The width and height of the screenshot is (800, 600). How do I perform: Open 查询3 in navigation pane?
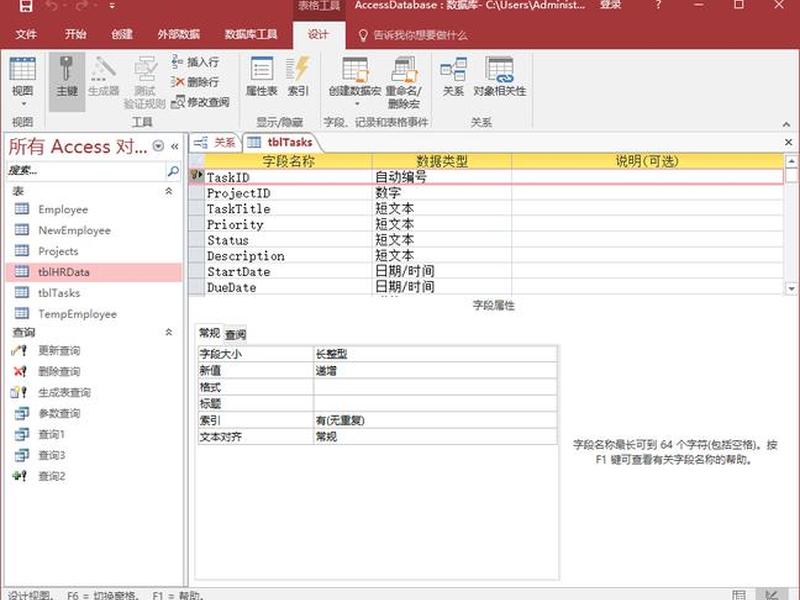click(52, 455)
